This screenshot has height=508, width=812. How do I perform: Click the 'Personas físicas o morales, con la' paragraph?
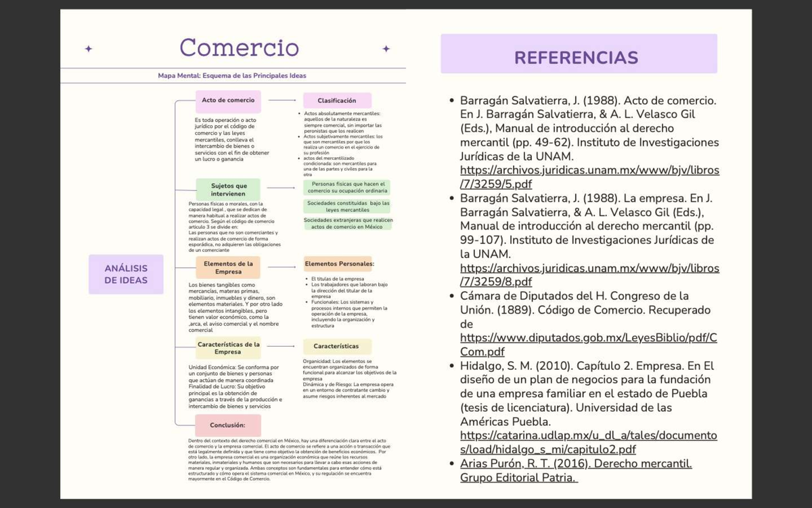click(x=233, y=227)
